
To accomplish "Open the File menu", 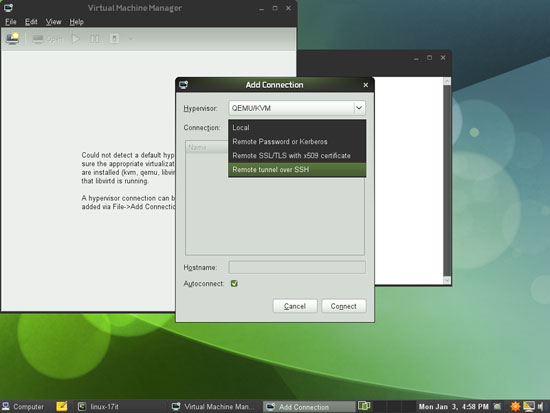I will (11, 22).
